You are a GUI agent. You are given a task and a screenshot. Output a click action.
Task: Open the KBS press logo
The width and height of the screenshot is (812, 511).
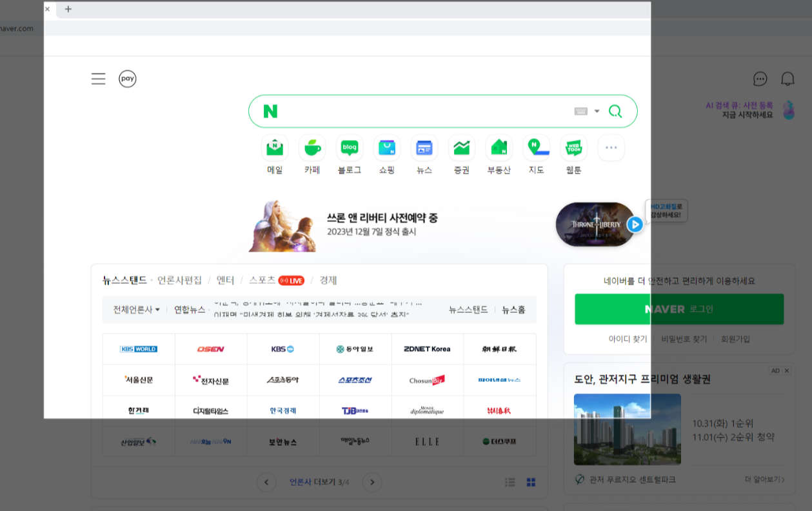pyautogui.click(x=283, y=349)
